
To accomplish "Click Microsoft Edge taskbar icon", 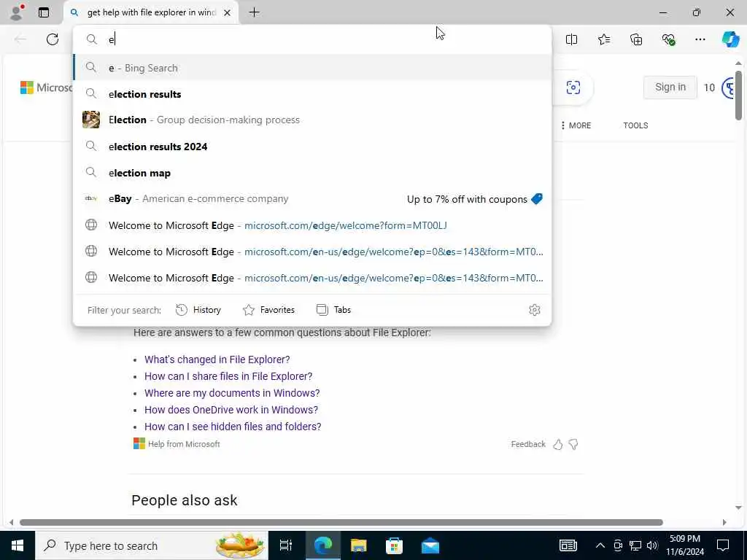I will (x=322, y=545).
